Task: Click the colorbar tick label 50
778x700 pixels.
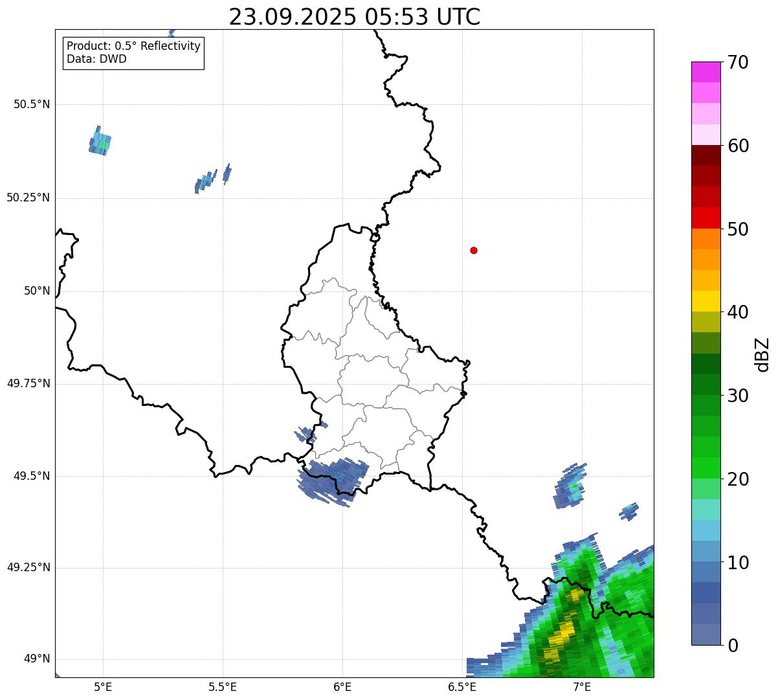Action: click(738, 229)
